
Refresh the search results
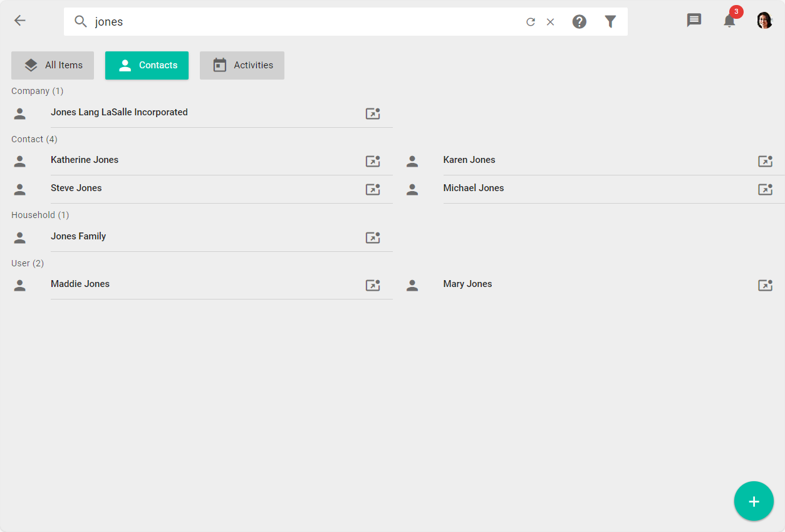531,21
